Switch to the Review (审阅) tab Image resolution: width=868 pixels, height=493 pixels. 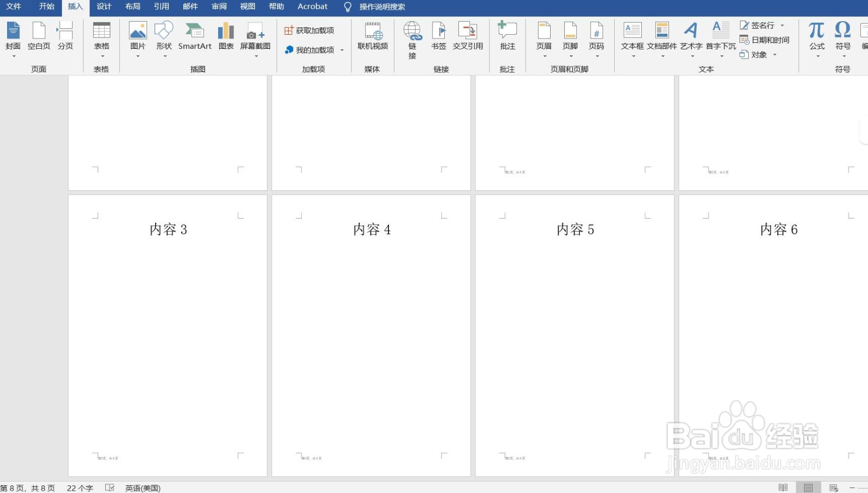pyautogui.click(x=219, y=7)
